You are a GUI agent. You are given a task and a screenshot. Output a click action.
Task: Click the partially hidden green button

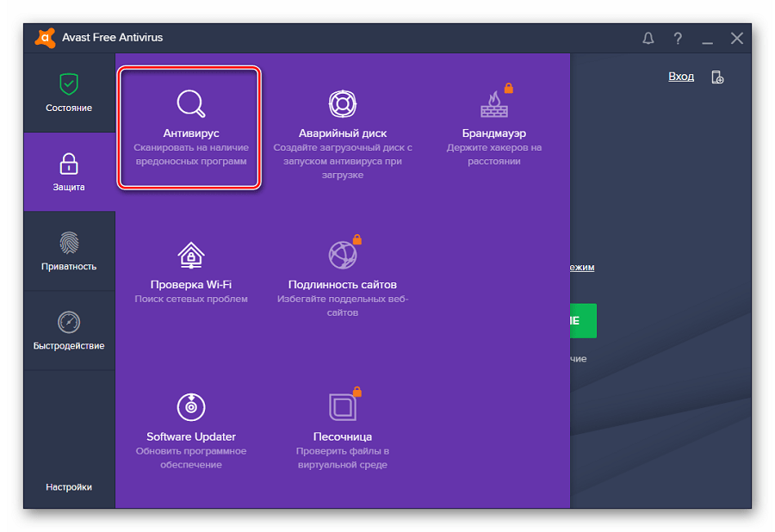(x=583, y=320)
